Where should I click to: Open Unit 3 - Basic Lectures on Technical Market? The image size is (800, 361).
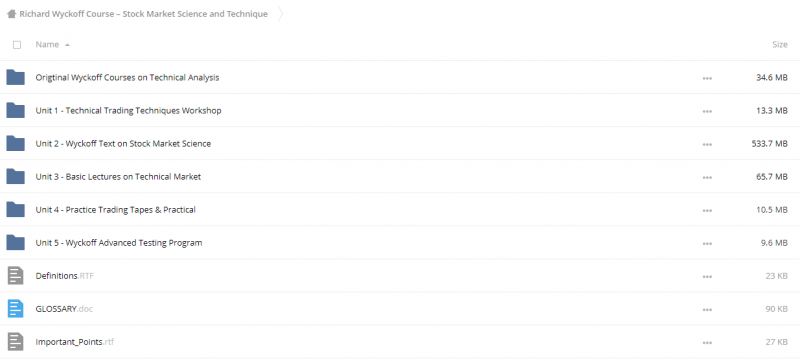pyautogui.click(x=118, y=177)
